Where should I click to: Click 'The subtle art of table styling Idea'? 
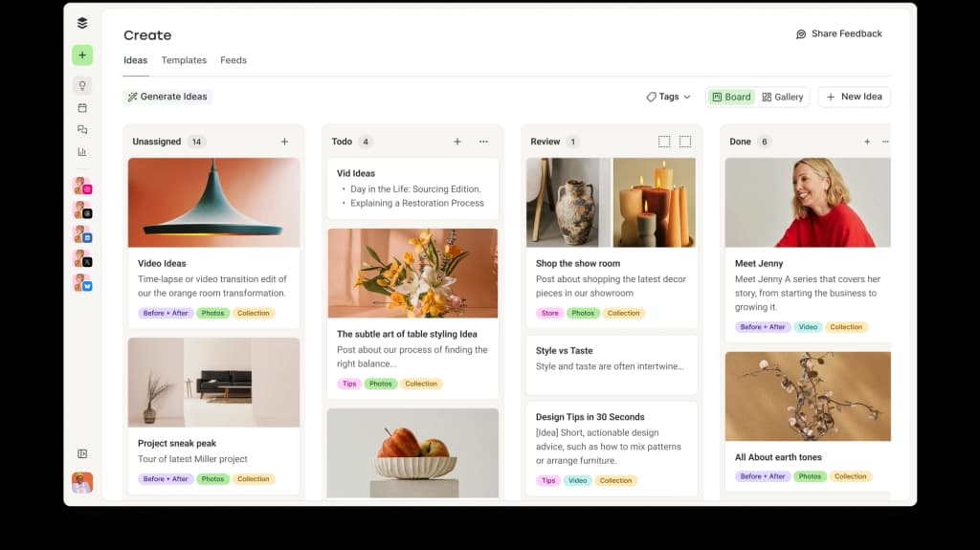point(407,335)
